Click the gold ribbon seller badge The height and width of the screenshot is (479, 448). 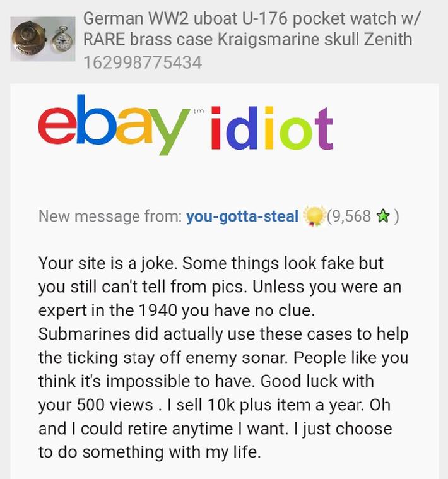(x=314, y=216)
